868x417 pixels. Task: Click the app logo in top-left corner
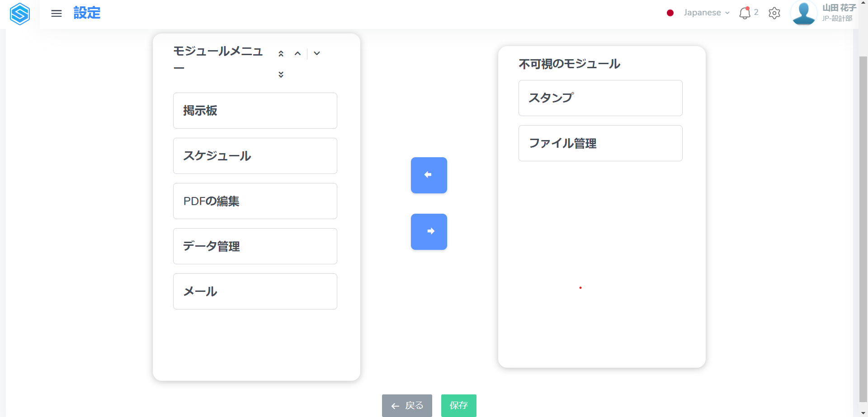(20, 14)
